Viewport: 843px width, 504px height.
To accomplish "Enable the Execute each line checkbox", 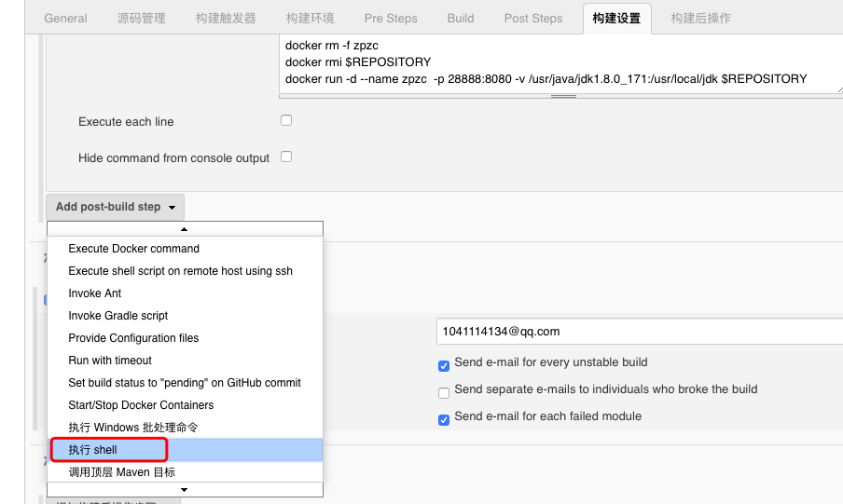I will [x=286, y=120].
